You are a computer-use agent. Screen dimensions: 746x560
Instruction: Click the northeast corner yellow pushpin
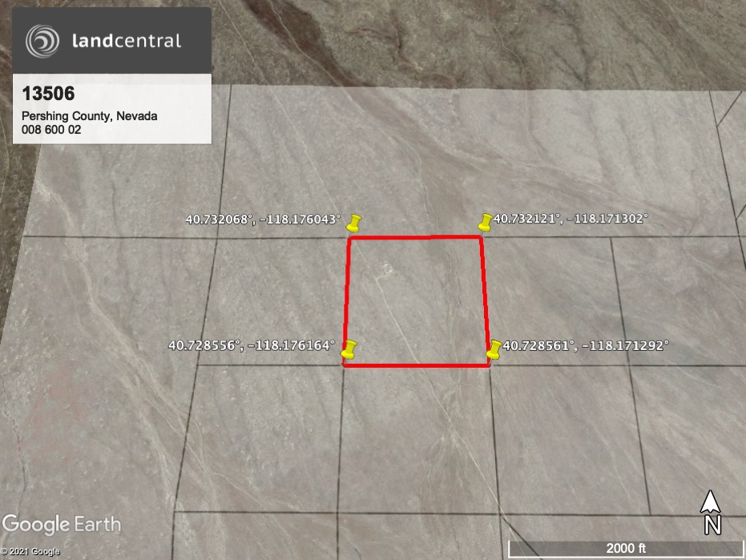point(485,221)
